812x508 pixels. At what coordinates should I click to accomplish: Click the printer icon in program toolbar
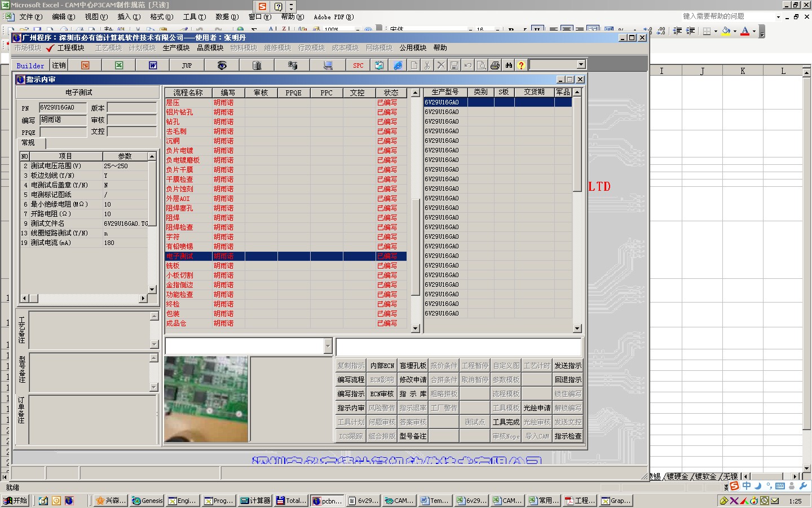coord(495,65)
